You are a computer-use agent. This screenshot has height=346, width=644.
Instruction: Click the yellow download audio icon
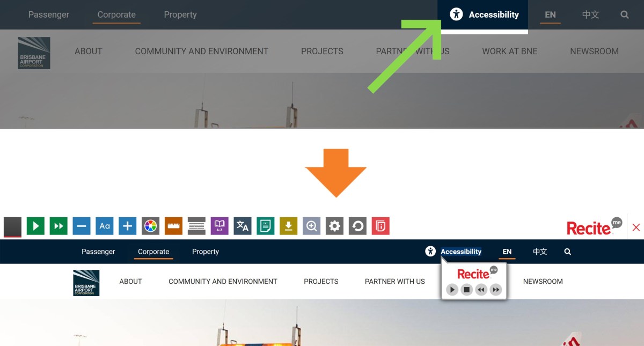(289, 226)
